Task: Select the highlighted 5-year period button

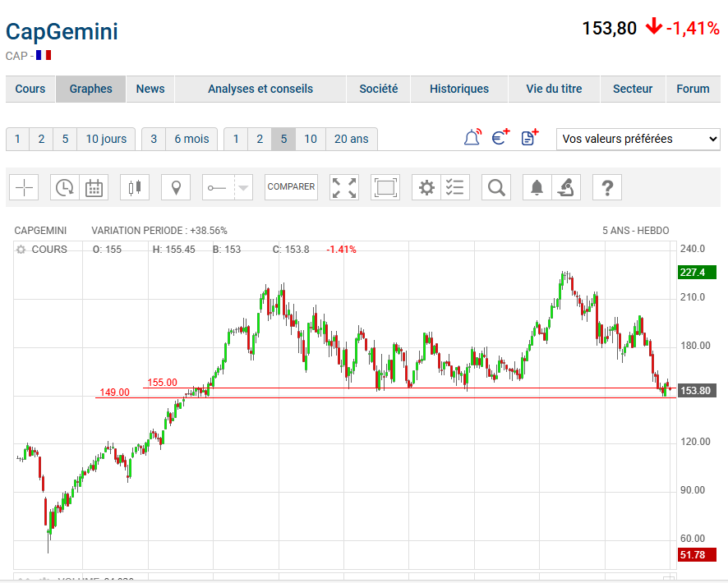Action: click(283, 139)
